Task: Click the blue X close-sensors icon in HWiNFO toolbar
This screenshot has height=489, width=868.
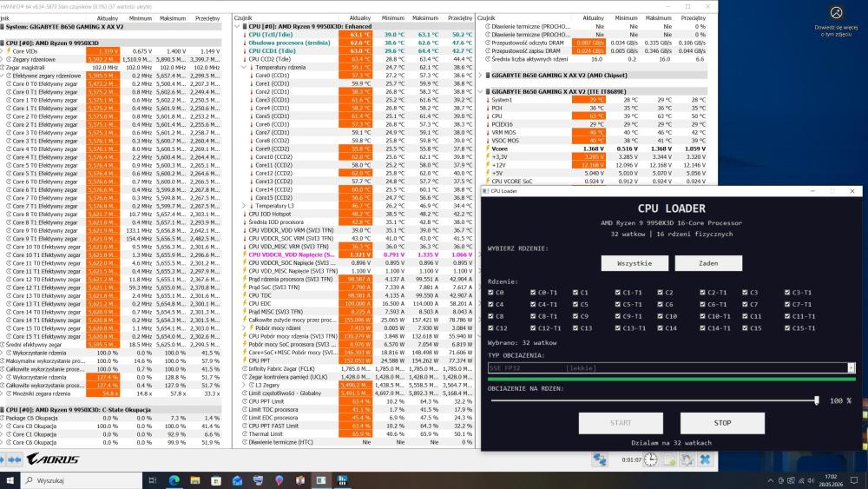Action: point(705,459)
